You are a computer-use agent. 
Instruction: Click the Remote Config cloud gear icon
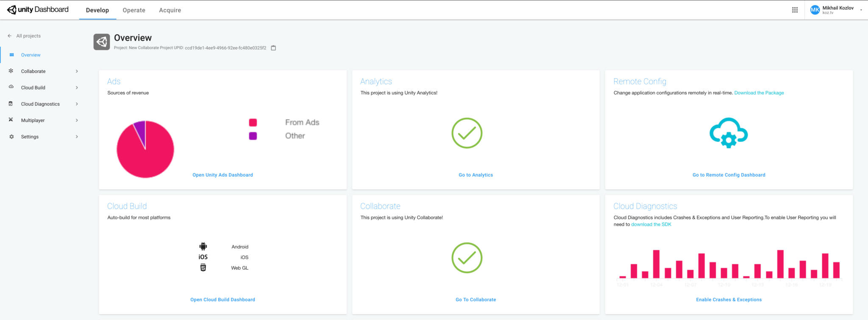pyautogui.click(x=729, y=132)
